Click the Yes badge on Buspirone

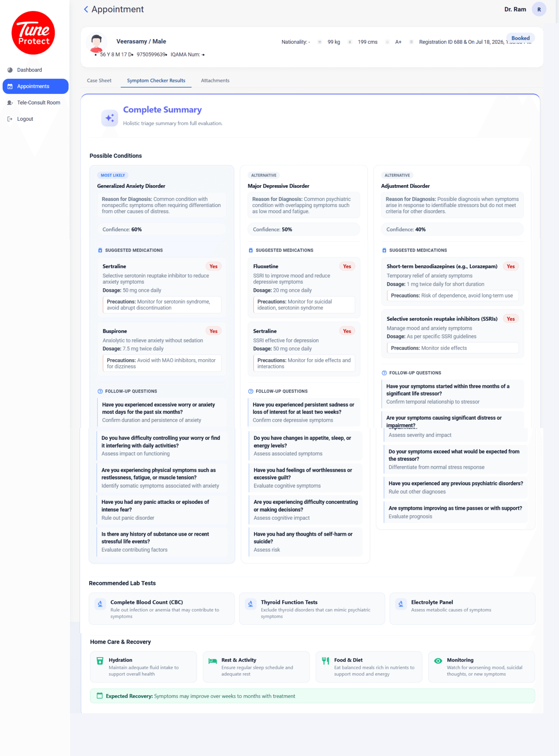[213, 331]
